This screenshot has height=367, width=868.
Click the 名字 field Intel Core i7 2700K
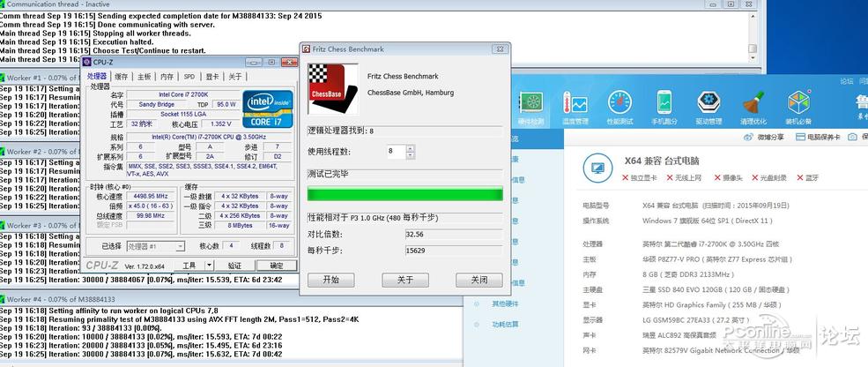coord(182,94)
